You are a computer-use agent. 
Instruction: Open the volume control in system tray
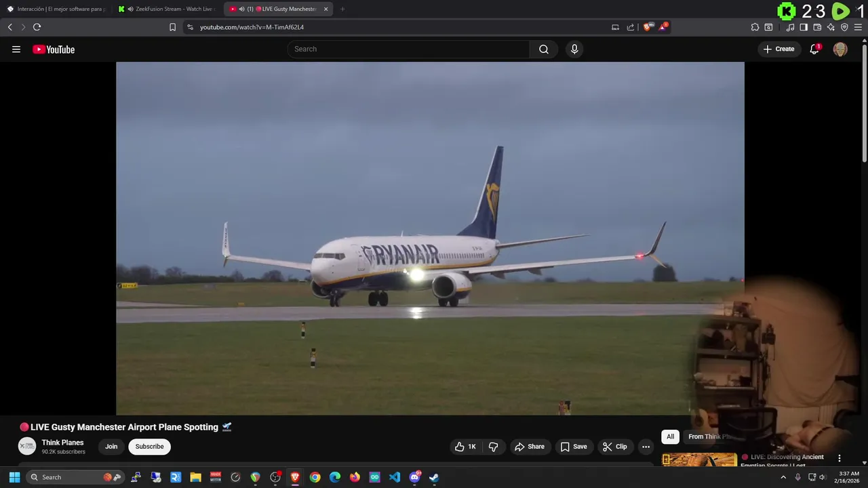[x=823, y=477]
